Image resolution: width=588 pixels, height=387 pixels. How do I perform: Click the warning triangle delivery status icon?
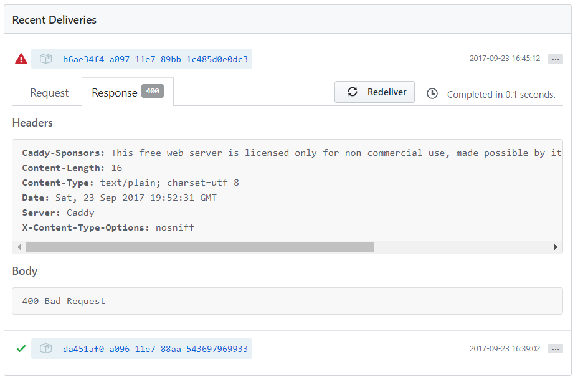pyautogui.click(x=20, y=59)
